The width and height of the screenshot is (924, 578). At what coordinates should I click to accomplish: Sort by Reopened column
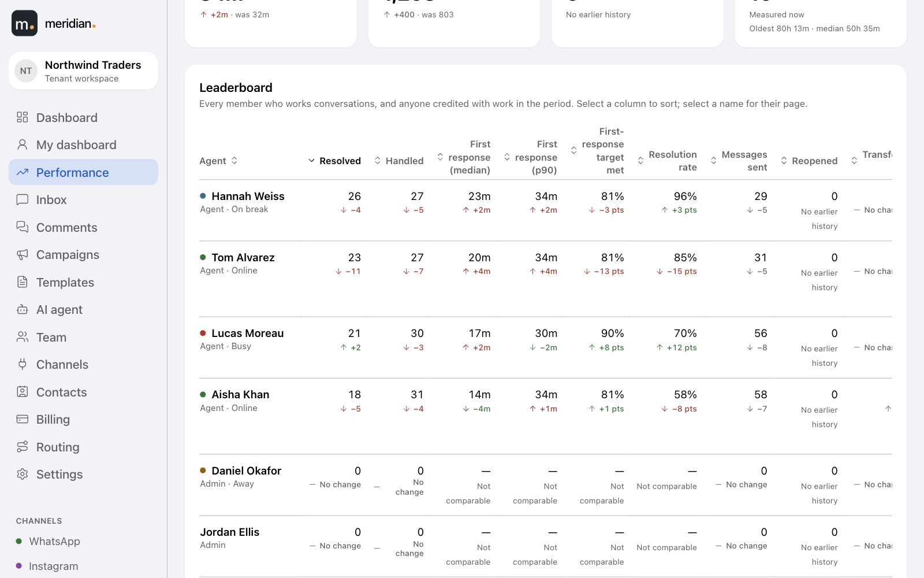[809, 161]
